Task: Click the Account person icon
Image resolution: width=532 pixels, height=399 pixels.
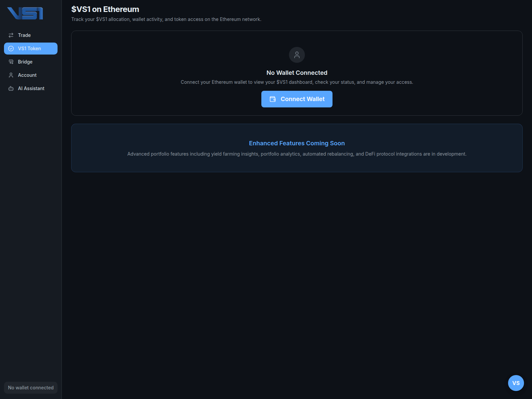Action: pyautogui.click(x=11, y=75)
